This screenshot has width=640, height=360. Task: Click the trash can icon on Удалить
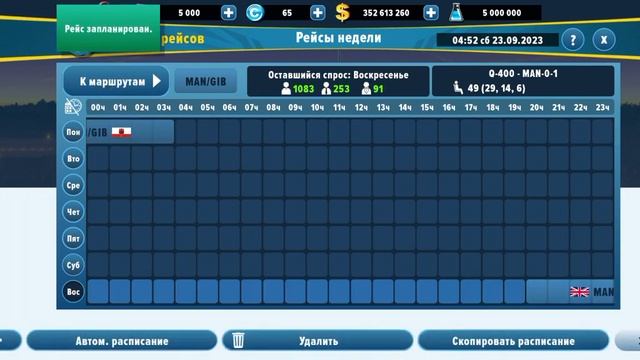(238, 340)
